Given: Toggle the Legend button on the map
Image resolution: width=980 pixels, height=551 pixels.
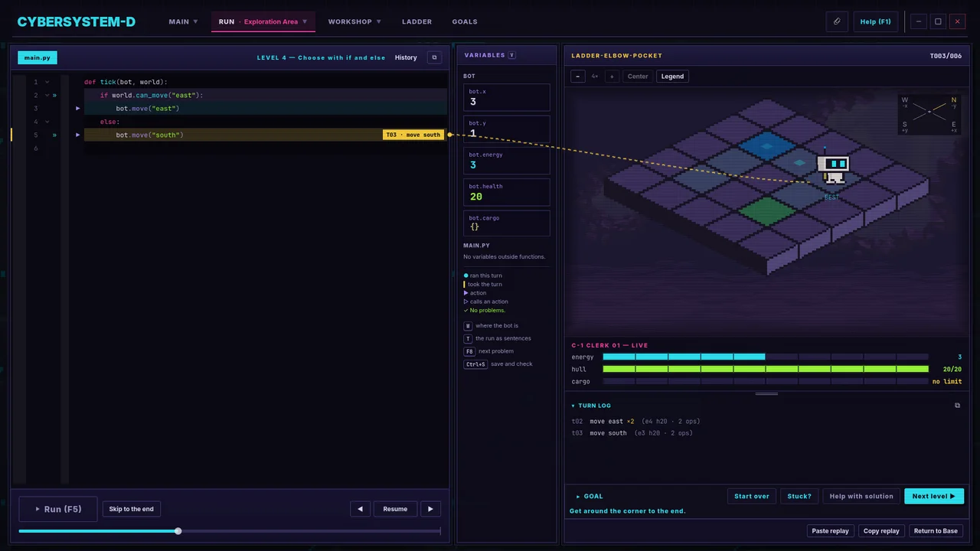Looking at the screenshot, I should pyautogui.click(x=672, y=77).
